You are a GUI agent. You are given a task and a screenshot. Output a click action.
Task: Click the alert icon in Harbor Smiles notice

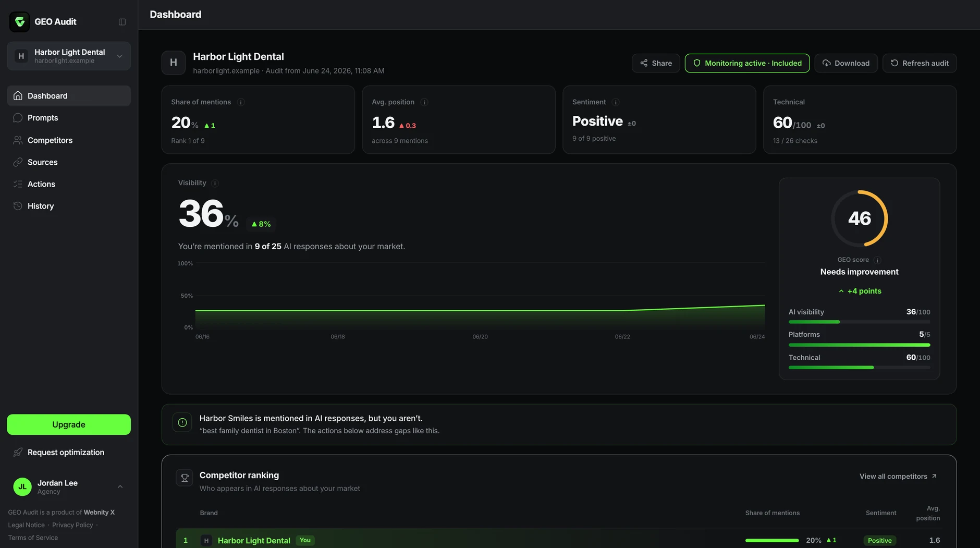tap(182, 423)
